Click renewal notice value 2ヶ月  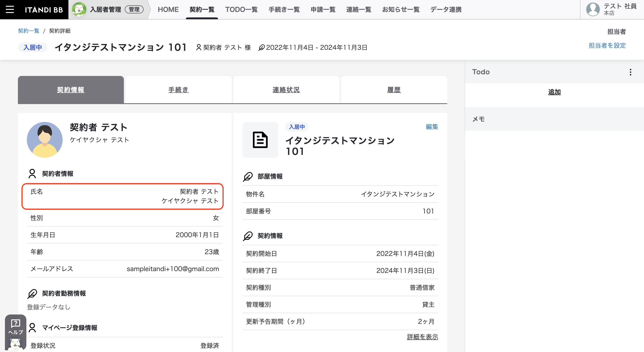(426, 322)
